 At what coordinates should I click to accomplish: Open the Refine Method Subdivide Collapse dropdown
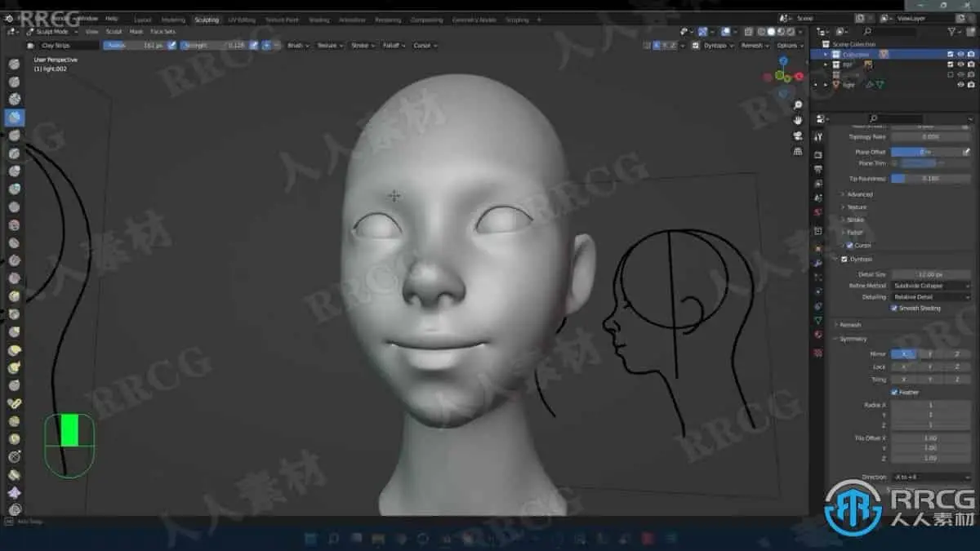tap(931, 286)
